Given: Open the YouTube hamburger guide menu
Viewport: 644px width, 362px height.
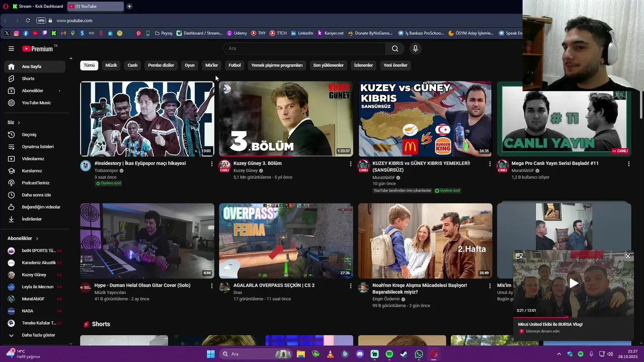Looking at the screenshot, I should 11,48.
